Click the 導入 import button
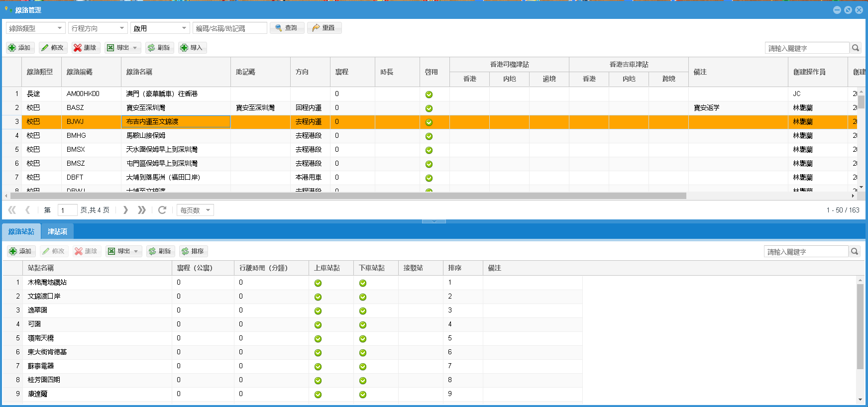 click(x=192, y=48)
